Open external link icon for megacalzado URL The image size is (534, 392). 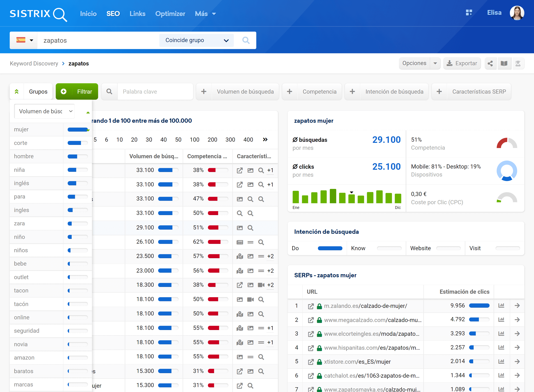coord(311,320)
